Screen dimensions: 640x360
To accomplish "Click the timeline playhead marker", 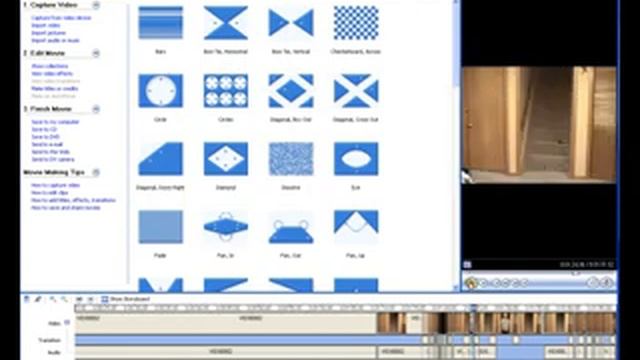I will [473, 308].
